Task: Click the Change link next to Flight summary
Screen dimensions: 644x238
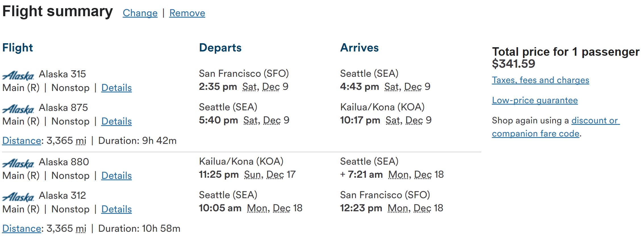Action: click(x=140, y=13)
